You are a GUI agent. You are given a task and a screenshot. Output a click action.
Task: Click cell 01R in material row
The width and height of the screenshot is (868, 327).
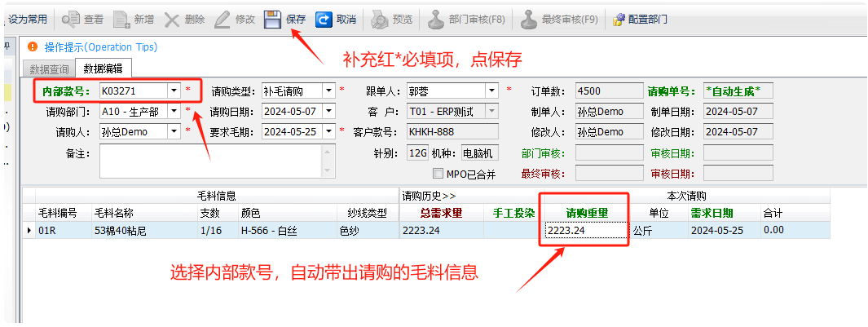tap(63, 231)
